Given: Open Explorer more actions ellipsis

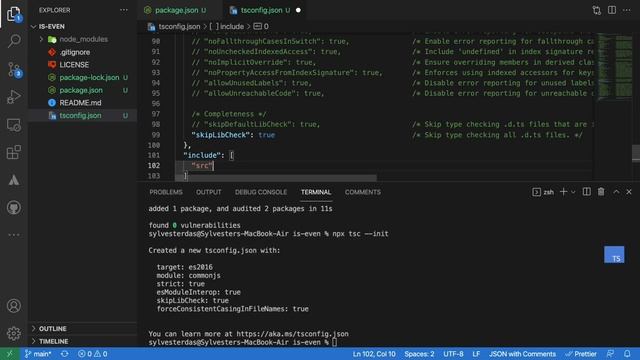Looking at the screenshot, I should [x=124, y=10].
